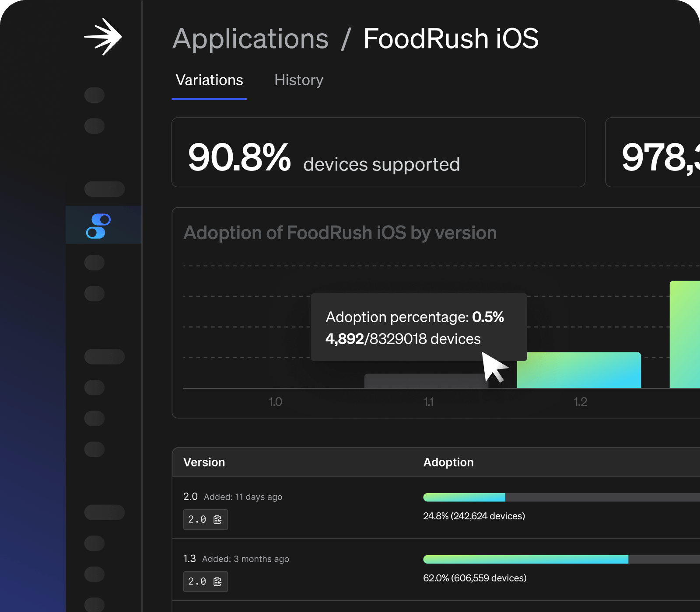Click the 'Adoption percentage: 0.5%' tooltip line
This screenshot has height=612, width=700.
[x=415, y=317]
